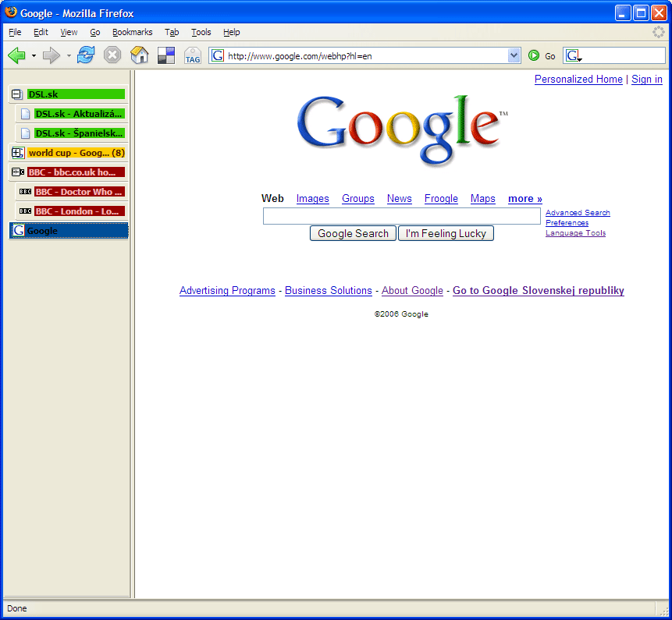The image size is (672, 620).
Task: Open the search engine selector G icon
Action: (x=574, y=55)
